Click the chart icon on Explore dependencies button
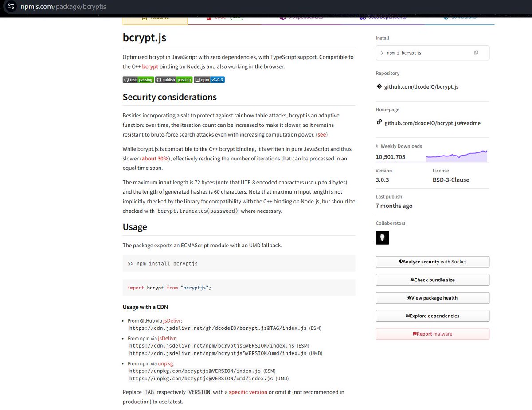Screen dimensions: 532x410 point(407,316)
